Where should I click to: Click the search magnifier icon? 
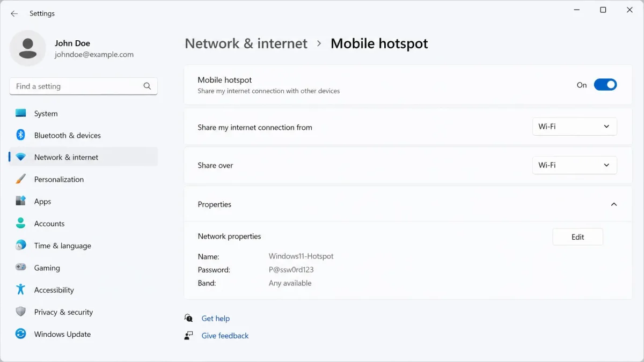point(147,86)
